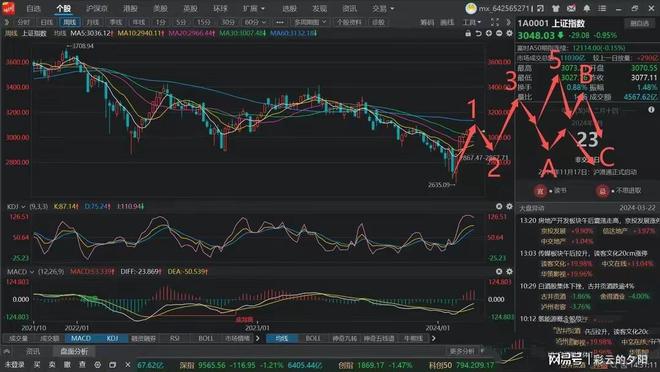Click the 查 query shortcut in status bar
This screenshot has width=660, height=372.
(82, 364)
